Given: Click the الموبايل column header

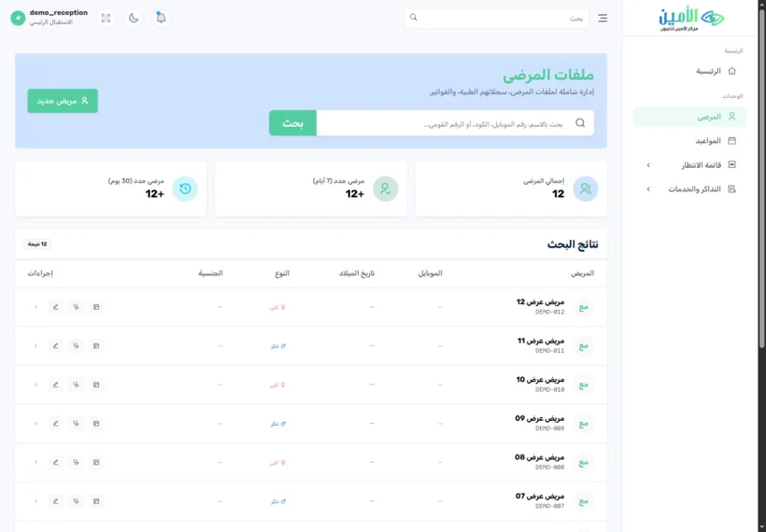Looking at the screenshot, I should pyautogui.click(x=430, y=273).
